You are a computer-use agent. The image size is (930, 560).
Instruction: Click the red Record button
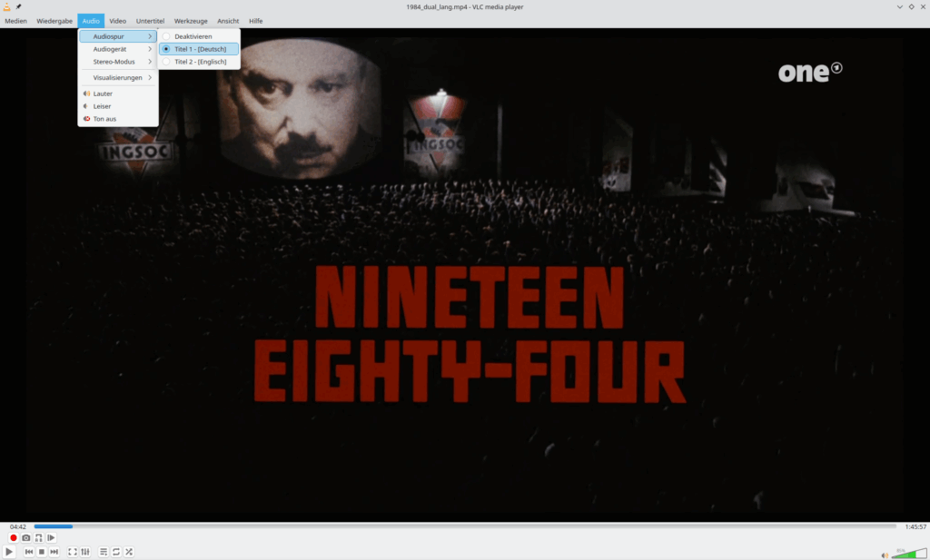point(13,538)
